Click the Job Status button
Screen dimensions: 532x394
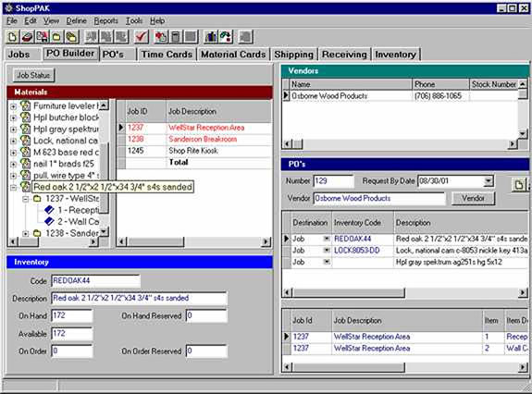(x=33, y=75)
